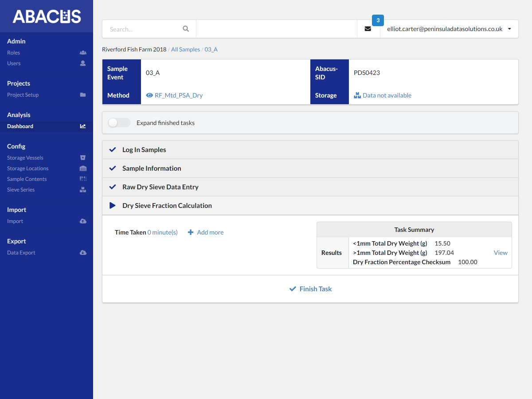The height and width of the screenshot is (399, 532).
Task: Go to All Samples breadcrumb
Action: click(185, 49)
